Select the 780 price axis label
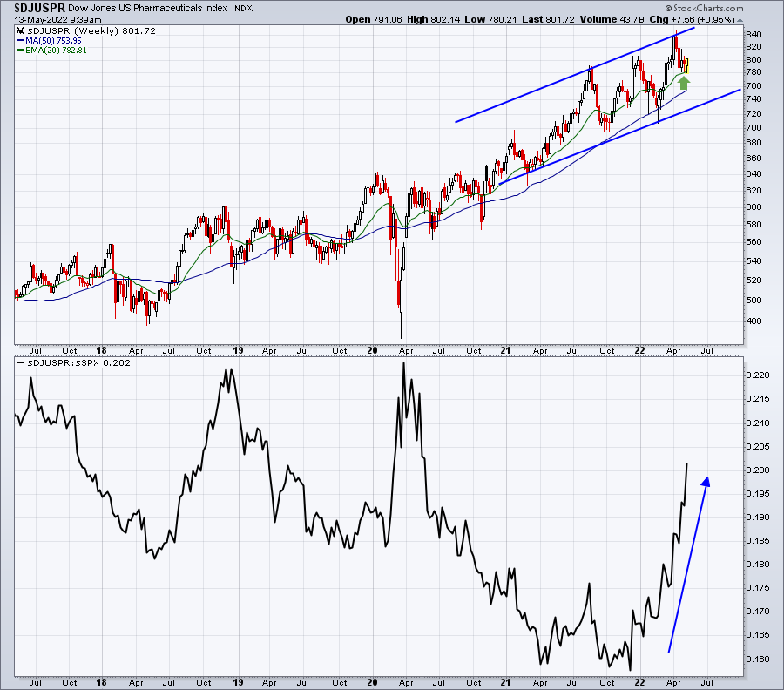The width and height of the screenshot is (784, 690). click(x=754, y=72)
